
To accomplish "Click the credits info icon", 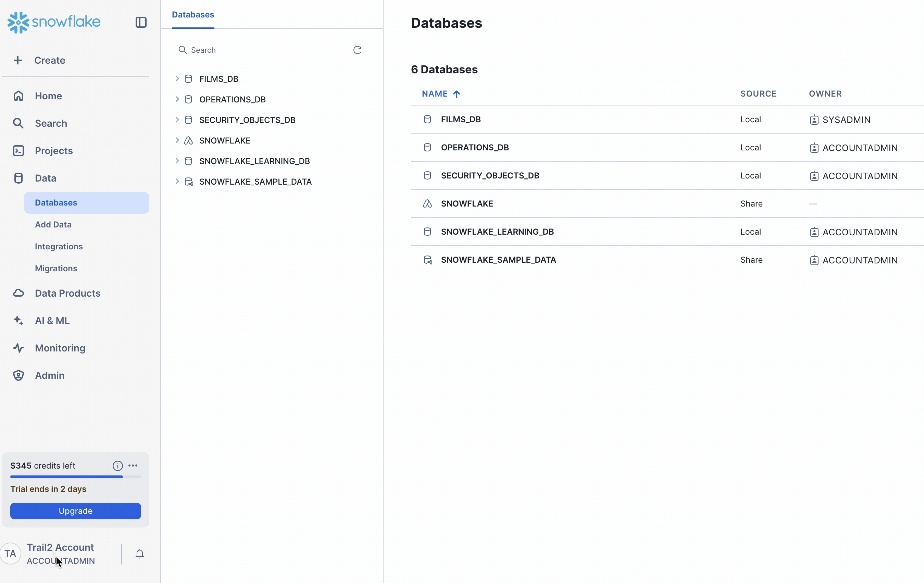I will click(118, 466).
